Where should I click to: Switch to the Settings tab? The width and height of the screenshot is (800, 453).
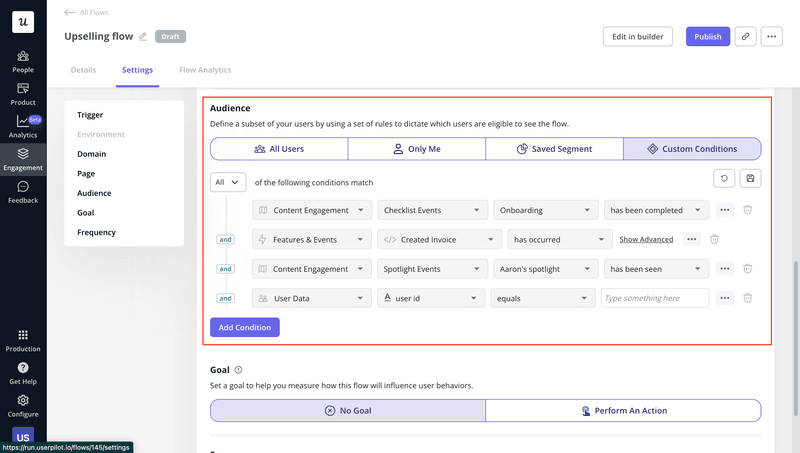137,70
